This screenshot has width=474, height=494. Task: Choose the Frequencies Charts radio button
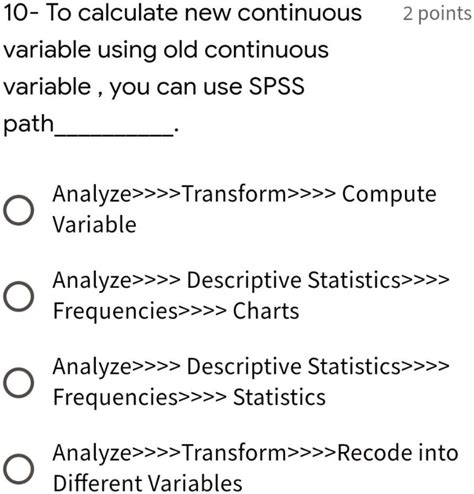pos(19,296)
